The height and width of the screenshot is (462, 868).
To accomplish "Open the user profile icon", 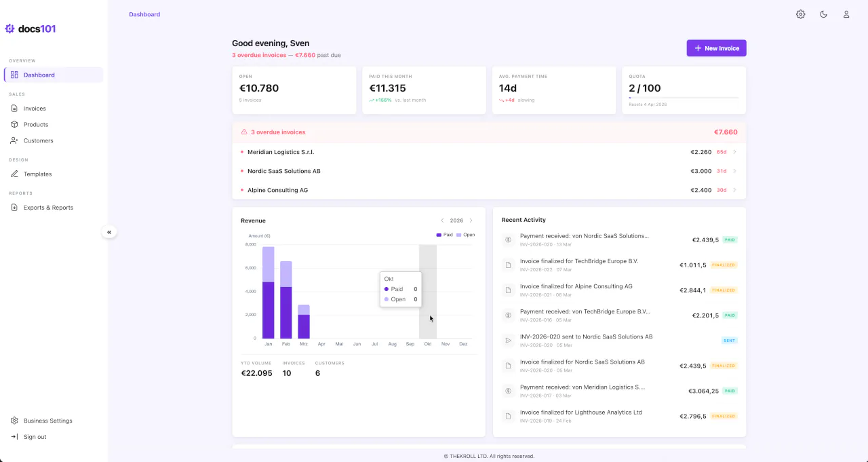I will click(846, 14).
